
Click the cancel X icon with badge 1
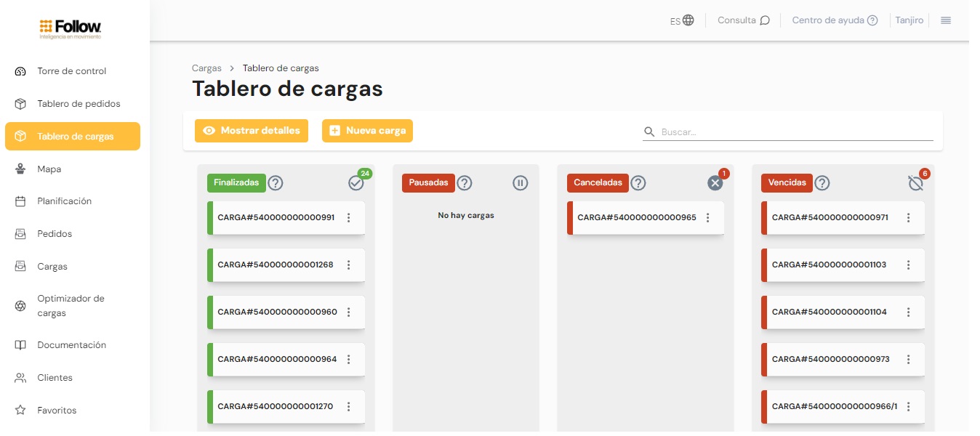click(x=715, y=183)
